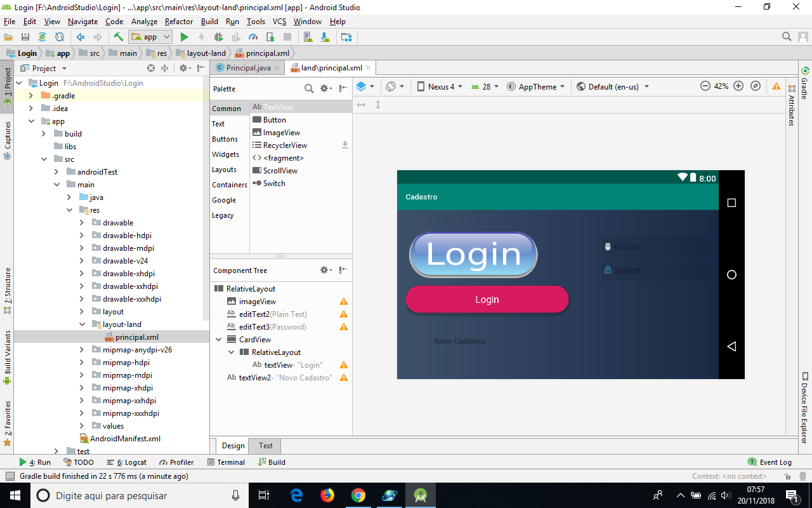Viewport: 812px width, 508px height.
Task: Open the VCS menu
Action: coord(280,22)
